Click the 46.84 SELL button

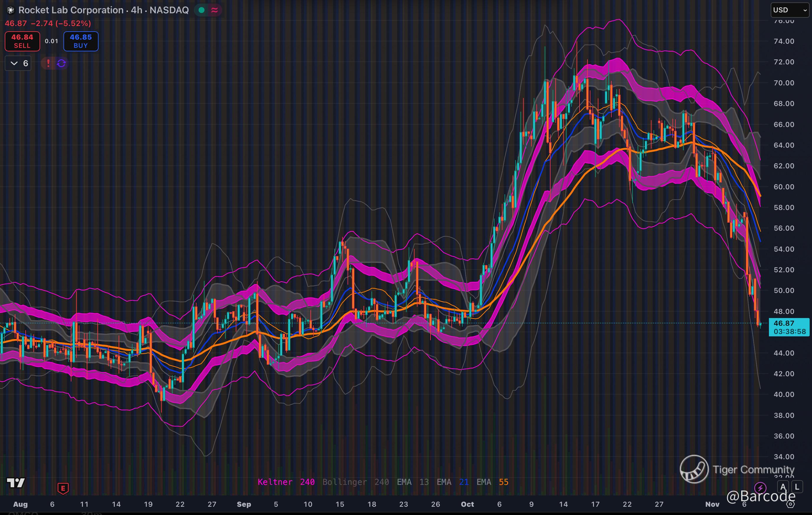[x=22, y=41]
